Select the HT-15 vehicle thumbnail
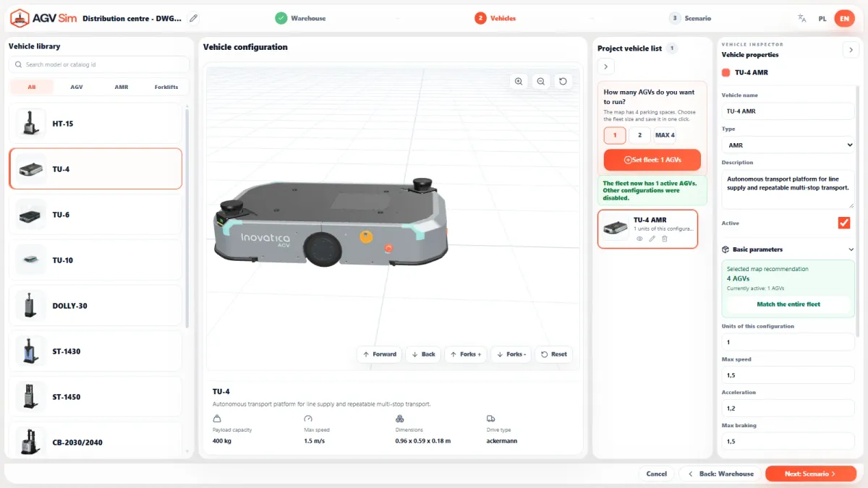 point(30,124)
